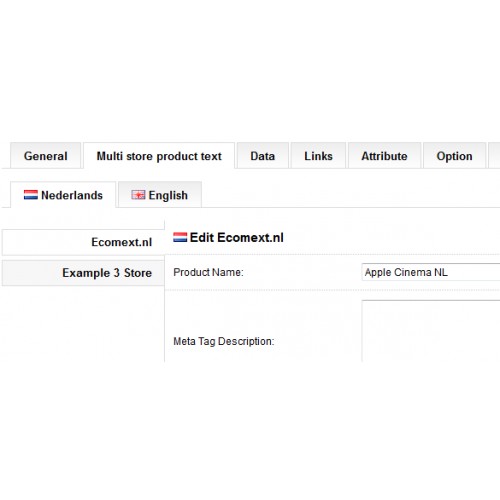500x500 pixels.
Task: Go to the Attribute tab
Action: point(384,156)
